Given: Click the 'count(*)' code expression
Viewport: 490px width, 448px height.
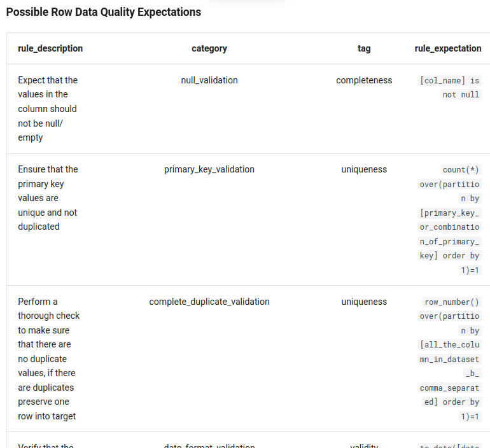Looking at the screenshot, I should (x=461, y=170).
